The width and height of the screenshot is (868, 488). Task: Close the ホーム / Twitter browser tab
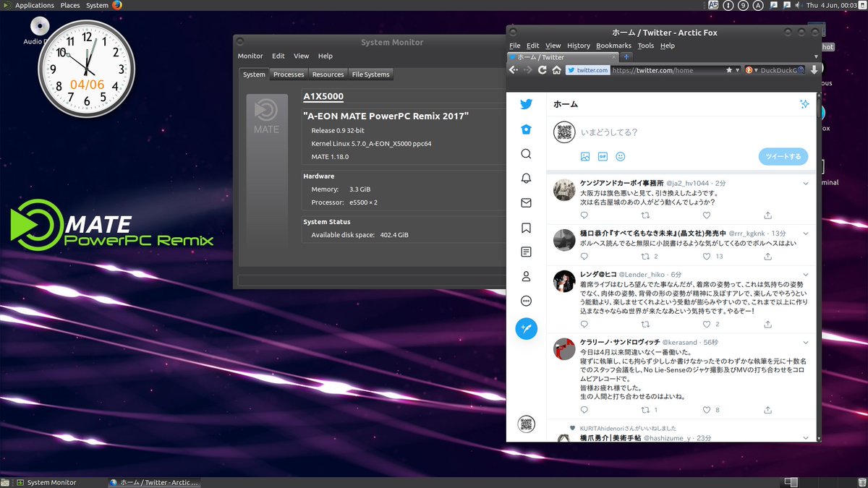(614, 56)
